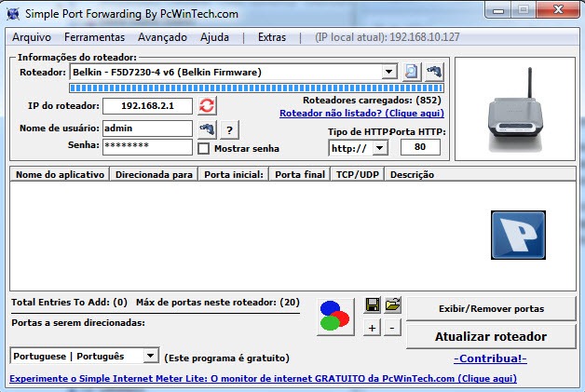The height and width of the screenshot is (392, 585).
Task: Click the Senha password field
Action: point(147,146)
